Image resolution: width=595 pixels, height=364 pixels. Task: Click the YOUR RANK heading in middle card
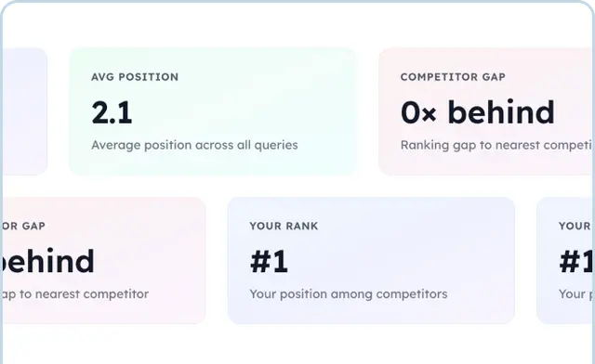[284, 226]
